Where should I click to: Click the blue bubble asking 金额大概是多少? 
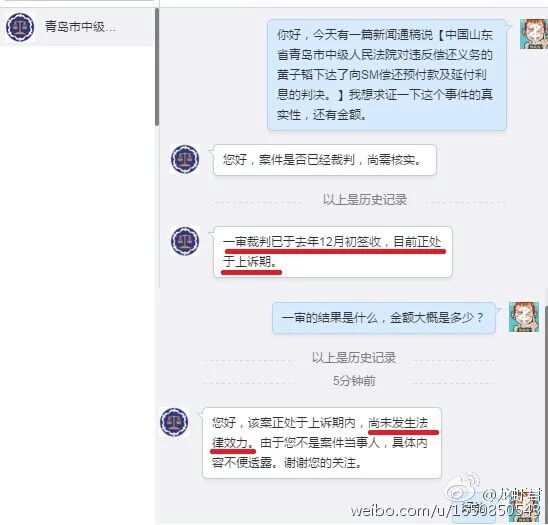384,318
